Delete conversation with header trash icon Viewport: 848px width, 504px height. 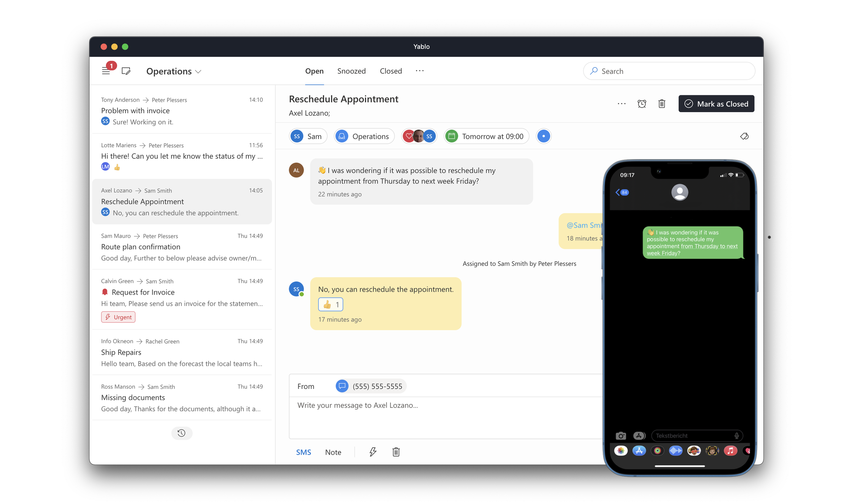tap(661, 104)
